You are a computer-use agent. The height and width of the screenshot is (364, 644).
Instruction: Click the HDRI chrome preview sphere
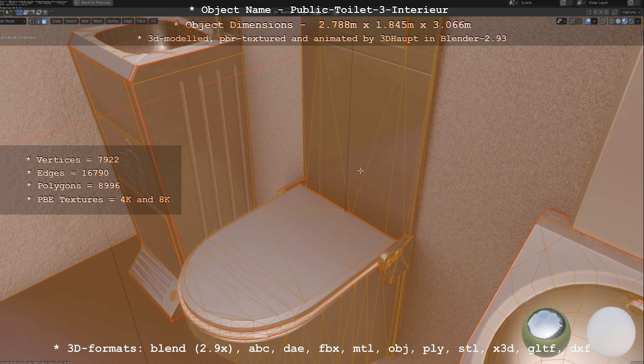(x=546, y=332)
